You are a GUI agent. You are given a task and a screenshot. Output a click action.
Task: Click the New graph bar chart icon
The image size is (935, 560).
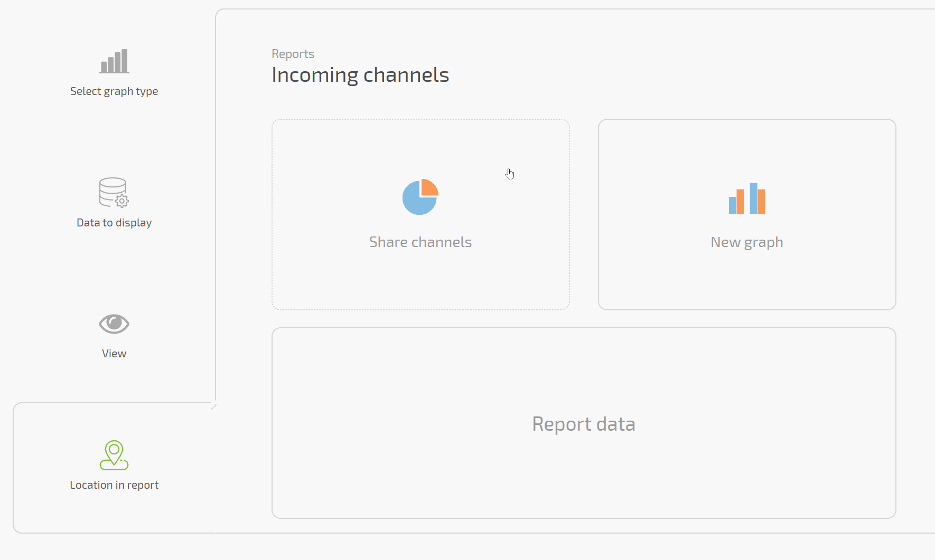747,198
